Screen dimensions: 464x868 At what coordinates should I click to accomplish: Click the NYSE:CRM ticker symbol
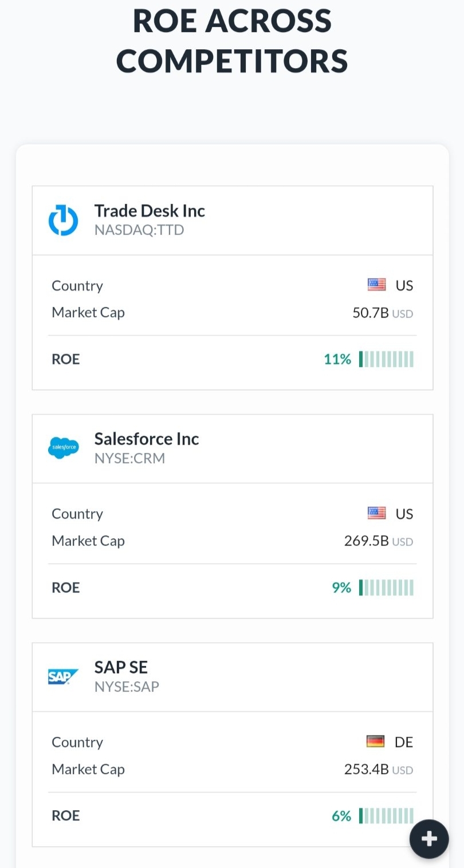point(129,459)
